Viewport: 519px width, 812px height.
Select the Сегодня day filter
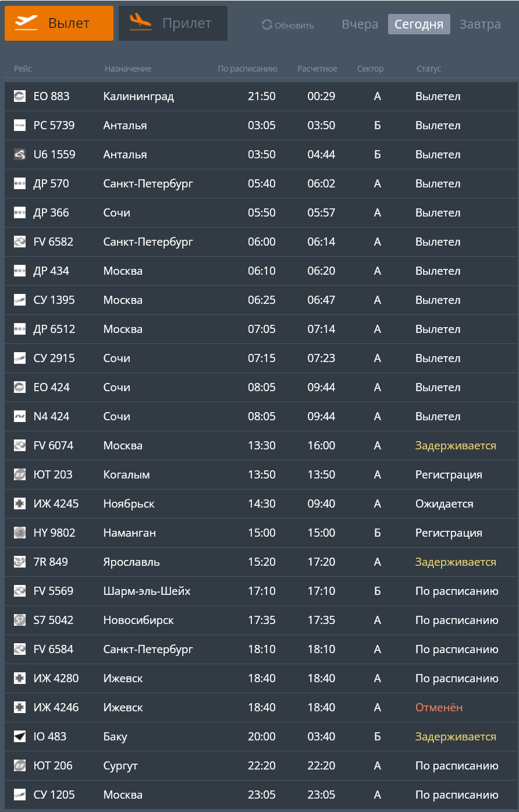[419, 24]
